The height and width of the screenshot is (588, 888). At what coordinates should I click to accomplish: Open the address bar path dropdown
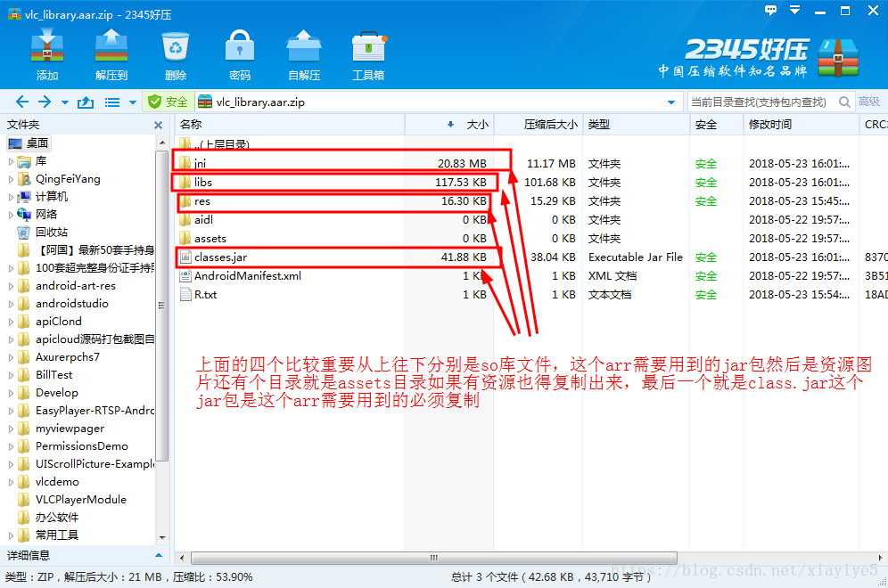pyautogui.click(x=671, y=102)
